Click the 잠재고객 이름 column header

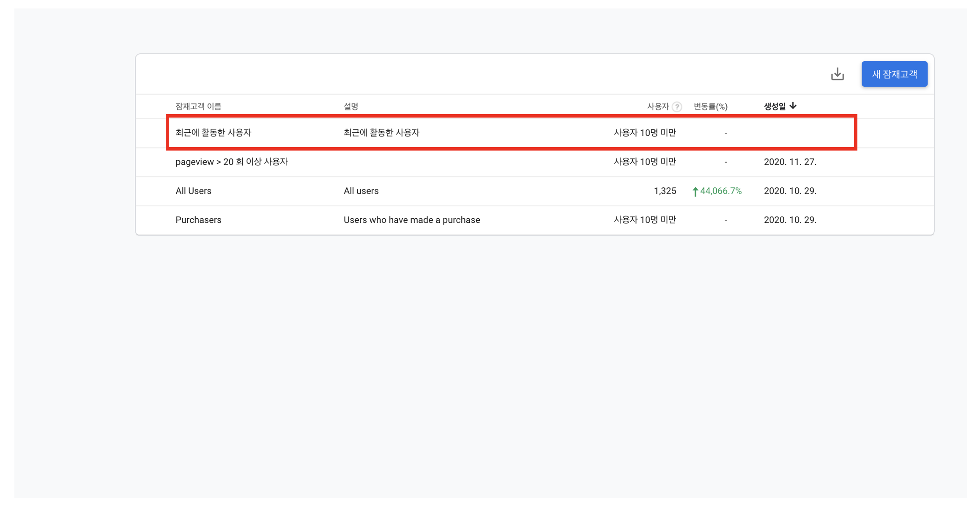click(x=198, y=107)
